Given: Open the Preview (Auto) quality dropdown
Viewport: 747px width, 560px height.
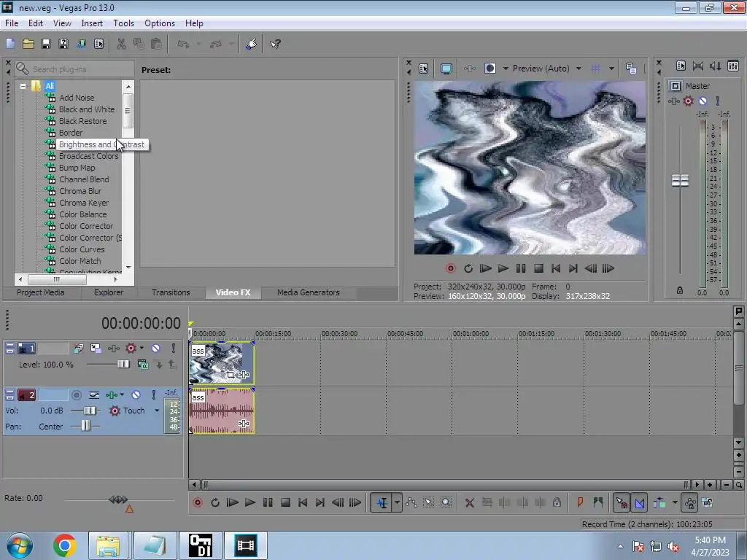Looking at the screenshot, I should [x=578, y=69].
